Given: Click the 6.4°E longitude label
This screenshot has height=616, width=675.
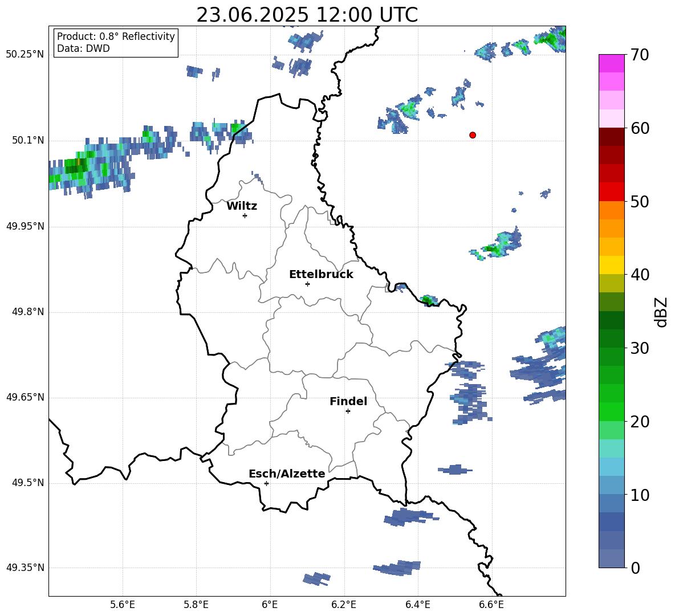Looking at the screenshot, I should (417, 605).
